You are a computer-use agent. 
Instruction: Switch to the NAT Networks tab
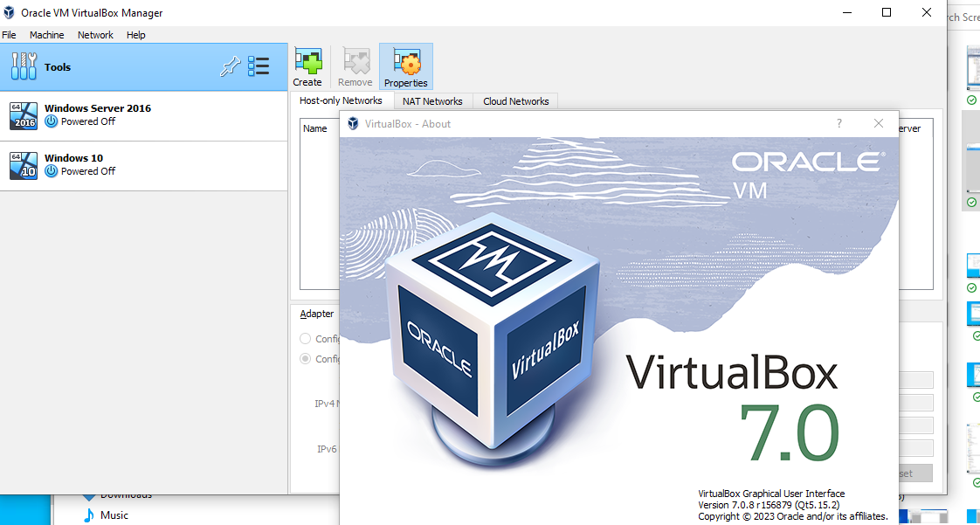pos(432,100)
